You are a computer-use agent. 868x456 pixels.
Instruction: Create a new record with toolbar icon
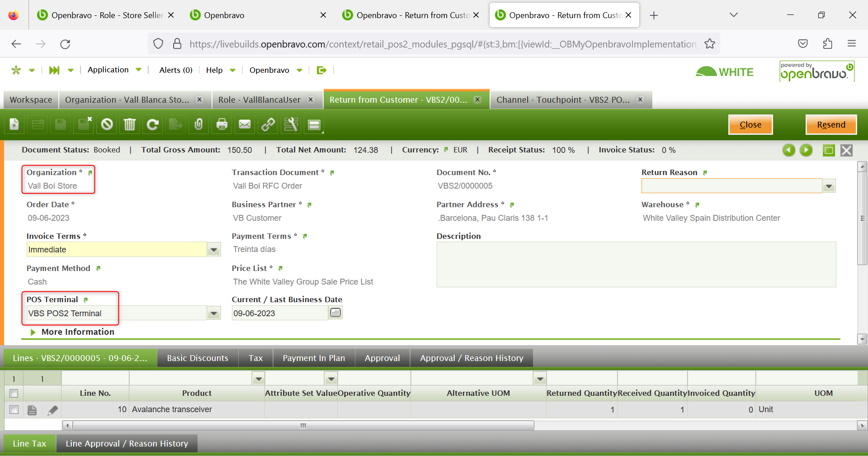pyautogui.click(x=14, y=124)
